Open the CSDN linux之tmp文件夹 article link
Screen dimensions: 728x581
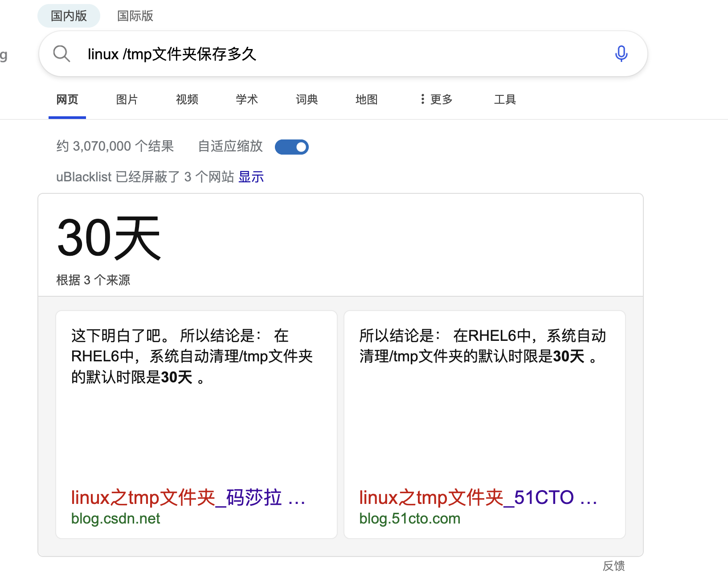click(188, 497)
